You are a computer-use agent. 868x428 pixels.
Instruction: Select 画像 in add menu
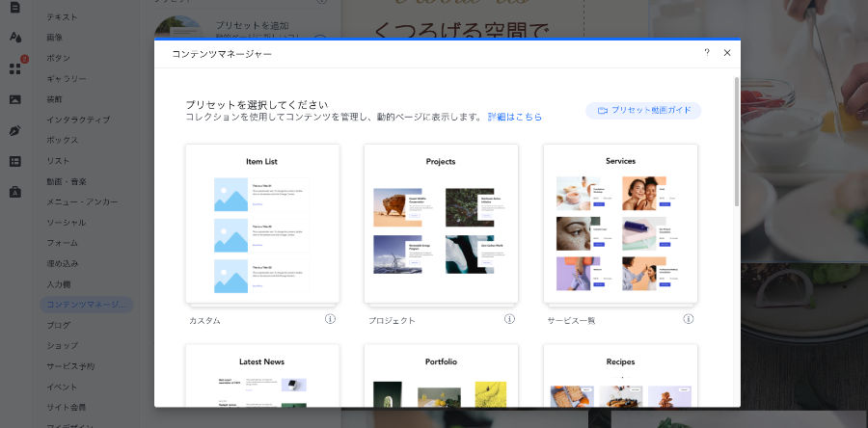54,38
